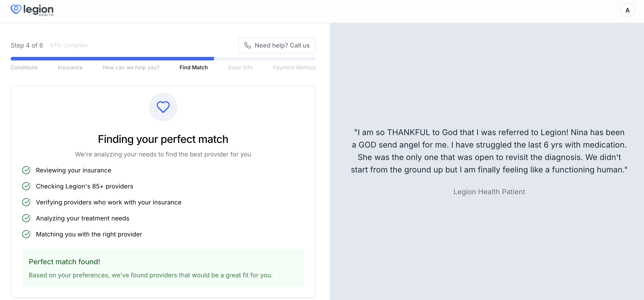Image resolution: width=644 pixels, height=300 pixels.
Task: Switch to the "Insurance" step
Action: coord(70,67)
